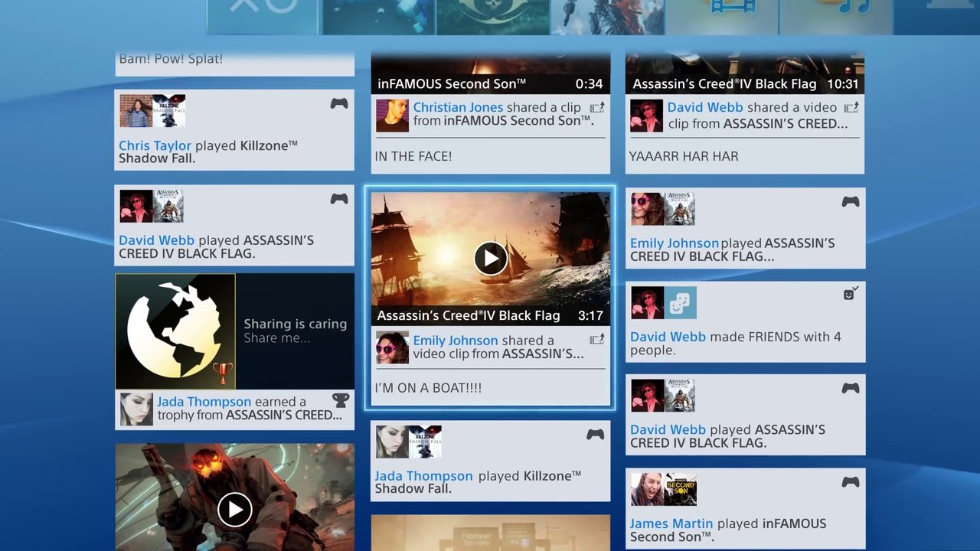Click controller icon on David Webb's left-column card
Viewport: 980px width, 551px height.
point(339,198)
